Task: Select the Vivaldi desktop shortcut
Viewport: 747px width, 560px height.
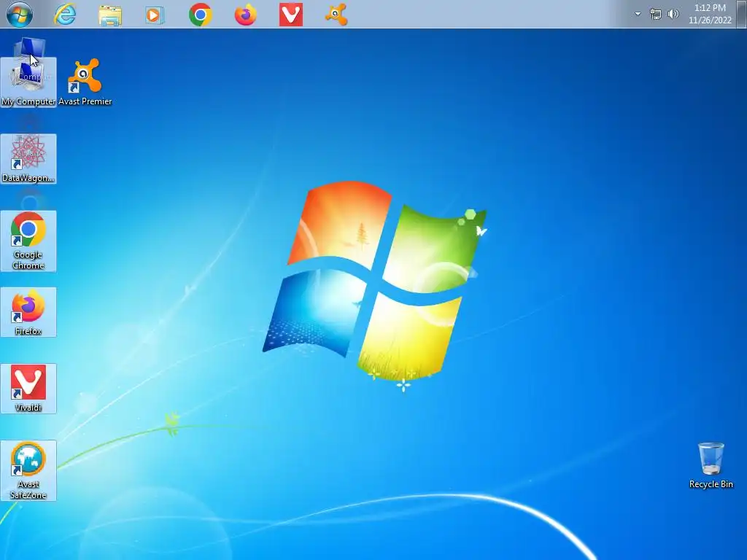Action: click(x=28, y=389)
